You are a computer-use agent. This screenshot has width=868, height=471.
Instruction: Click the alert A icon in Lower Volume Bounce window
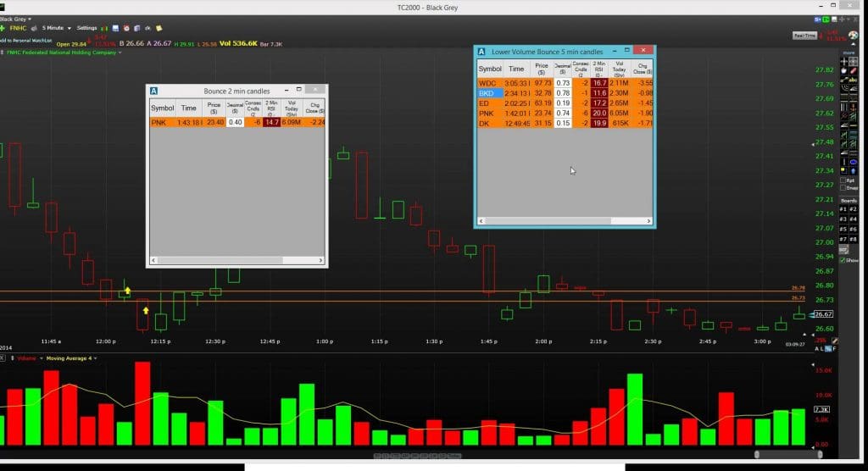coord(481,52)
